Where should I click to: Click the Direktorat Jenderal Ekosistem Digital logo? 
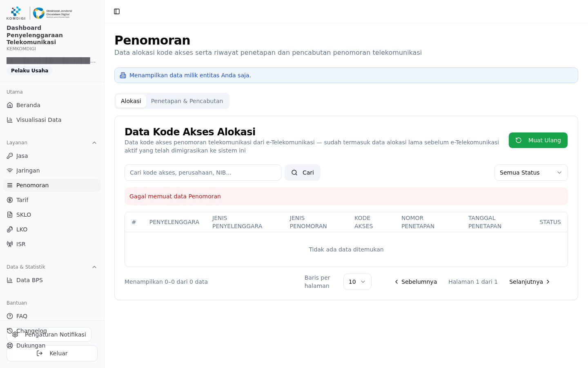click(52, 13)
